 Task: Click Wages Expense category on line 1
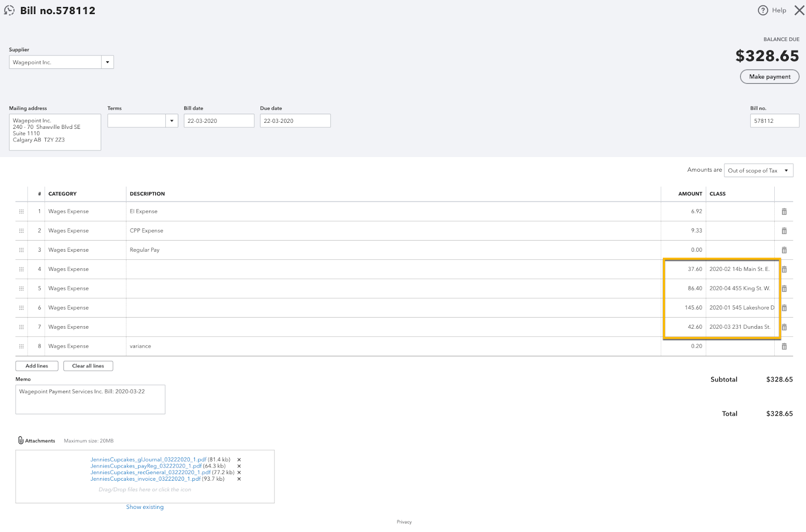pyautogui.click(x=69, y=211)
